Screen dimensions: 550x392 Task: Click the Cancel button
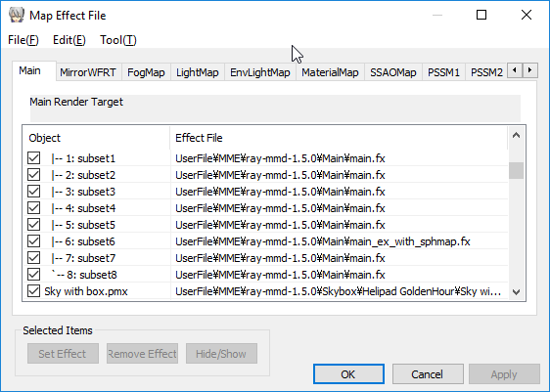pos(428,374)
